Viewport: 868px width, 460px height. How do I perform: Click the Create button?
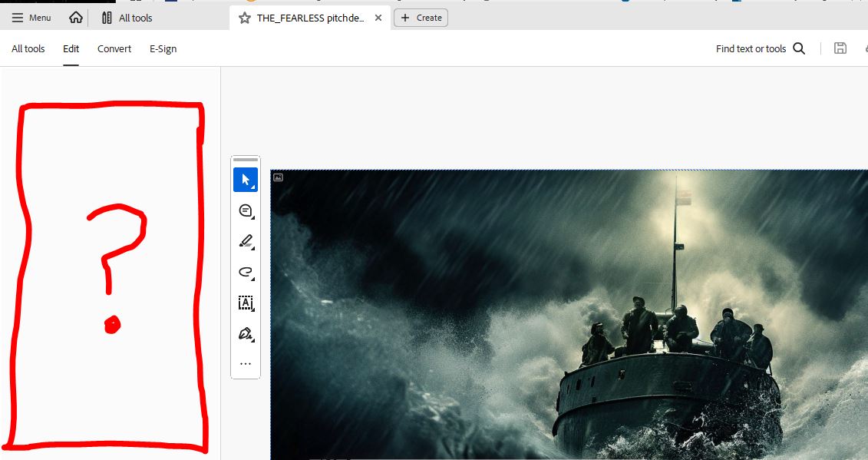click(421, 18)
